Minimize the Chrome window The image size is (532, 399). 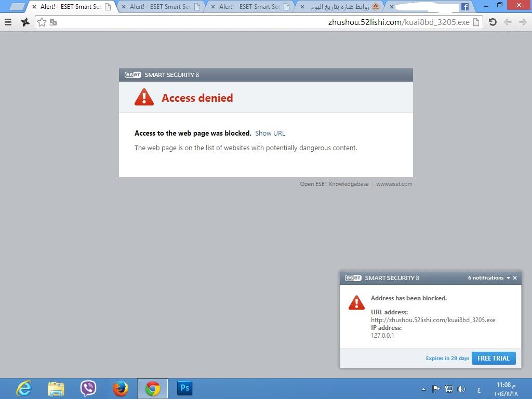click(486, 6)
